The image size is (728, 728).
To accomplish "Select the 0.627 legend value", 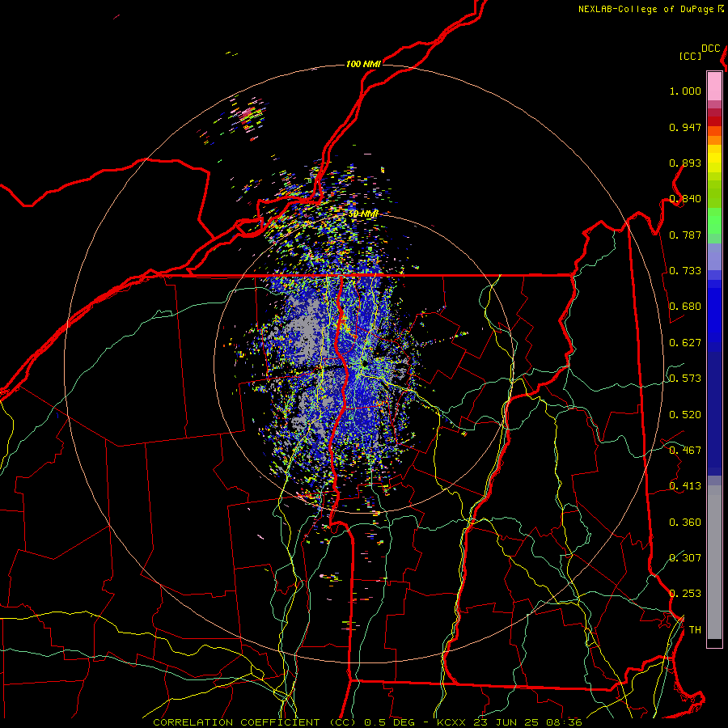I will pyautogui.click(x=685, y=343).
